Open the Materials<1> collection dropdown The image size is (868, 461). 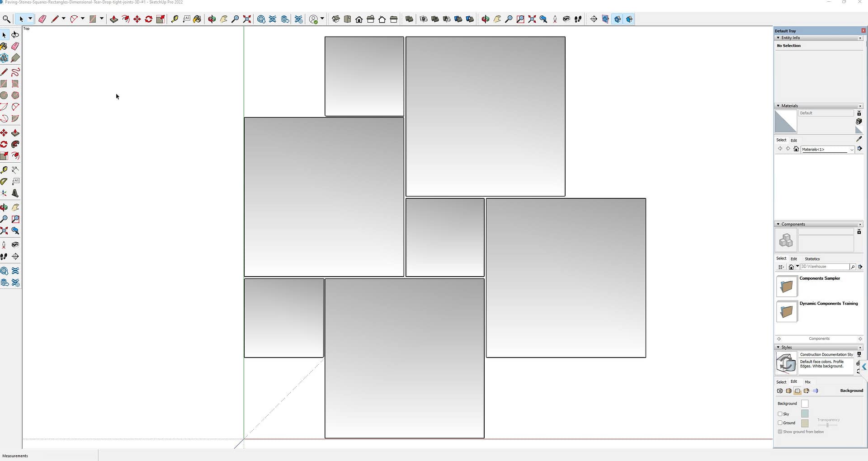pos(852,150)
